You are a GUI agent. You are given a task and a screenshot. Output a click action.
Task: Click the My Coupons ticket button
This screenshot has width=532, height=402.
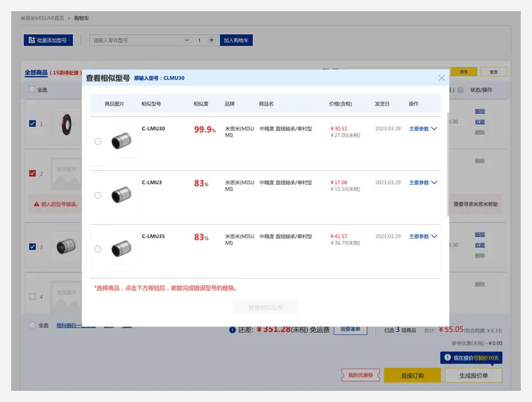pos(361,375)
